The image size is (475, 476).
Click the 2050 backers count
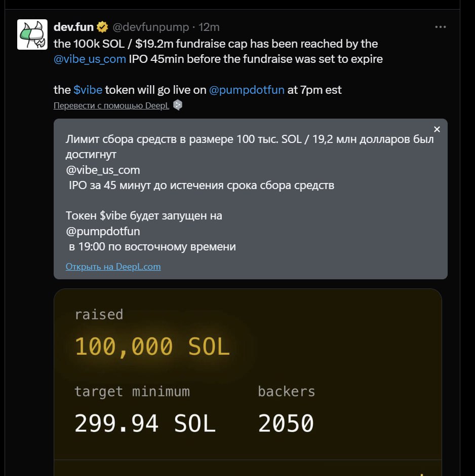(x=286, y=423)
